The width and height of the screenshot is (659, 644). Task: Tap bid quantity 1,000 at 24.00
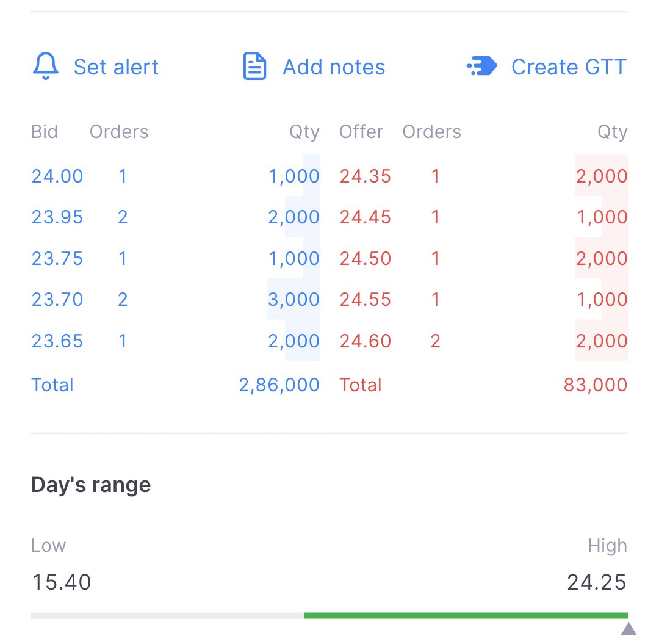(293, 176)
